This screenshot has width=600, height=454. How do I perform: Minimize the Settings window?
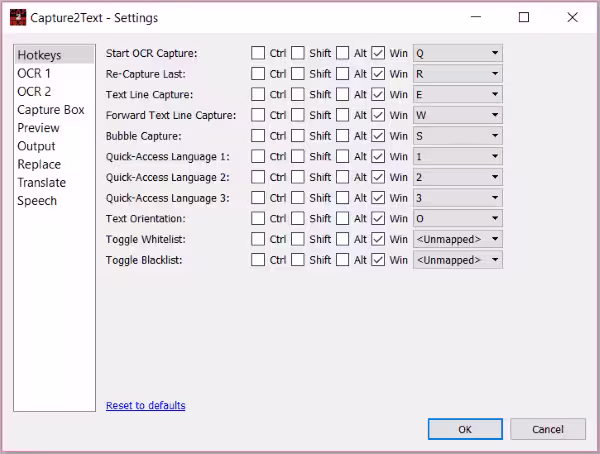(x=476, y=17)
